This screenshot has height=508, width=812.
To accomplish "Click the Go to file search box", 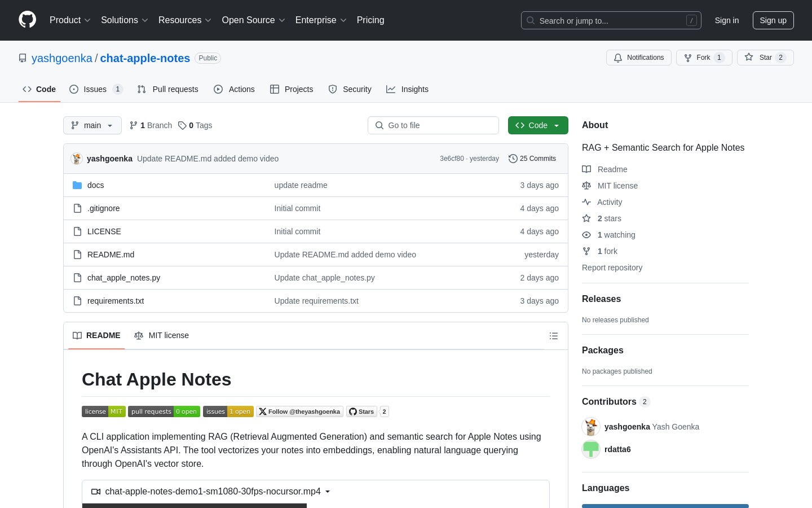I will [433, 125].
